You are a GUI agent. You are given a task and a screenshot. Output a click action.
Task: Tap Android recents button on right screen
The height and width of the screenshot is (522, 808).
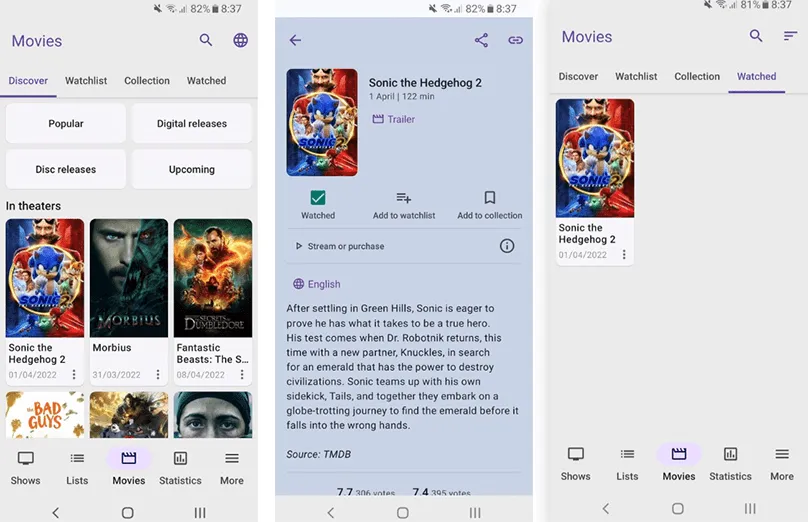pos(750,509)
